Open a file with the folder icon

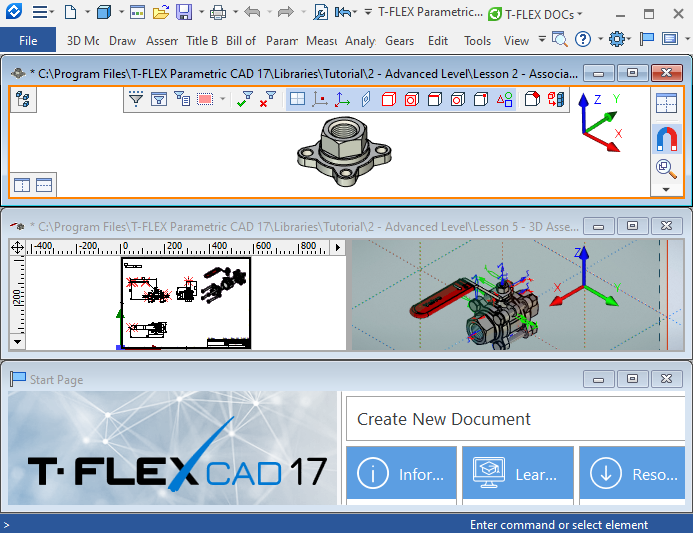(161, 12)
